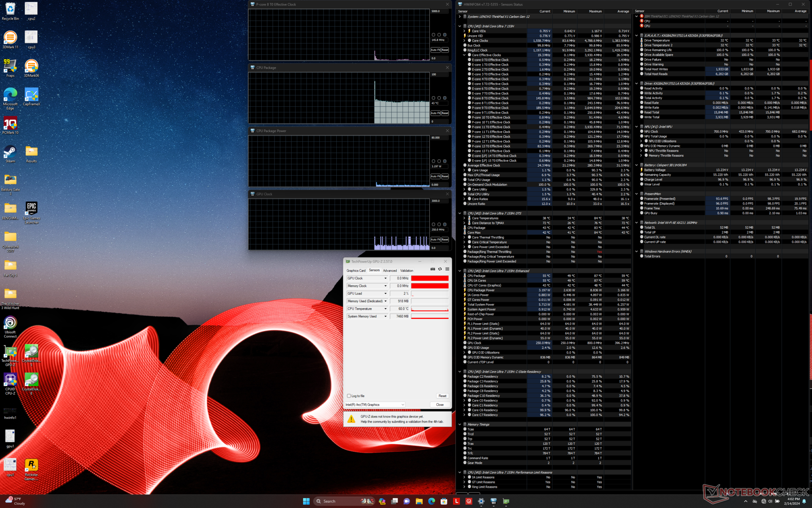This screenshot has width=812, height=508.
Task: Click Auto Fit in CPU Package graph
Action: pyautogui.click(x=435, y=113)
